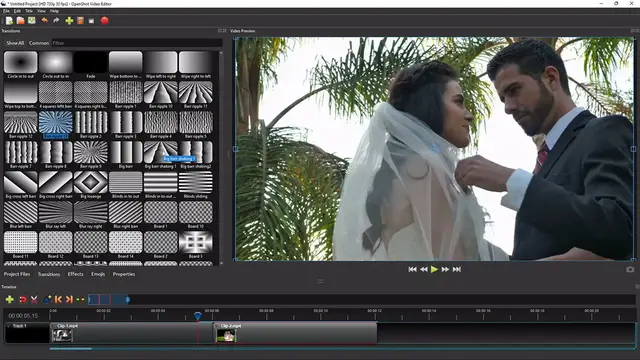Select the Board 1 transition
640x360 pixels.
161,215
